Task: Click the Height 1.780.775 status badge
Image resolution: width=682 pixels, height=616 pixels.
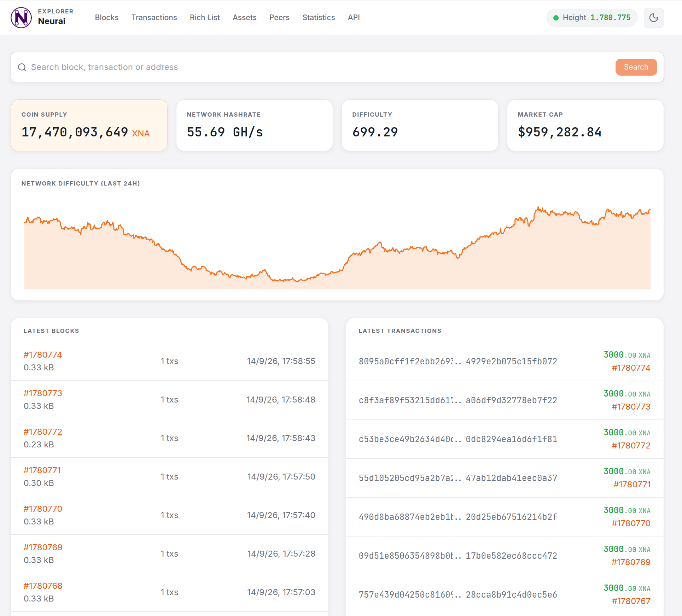Action: (592, 18)
